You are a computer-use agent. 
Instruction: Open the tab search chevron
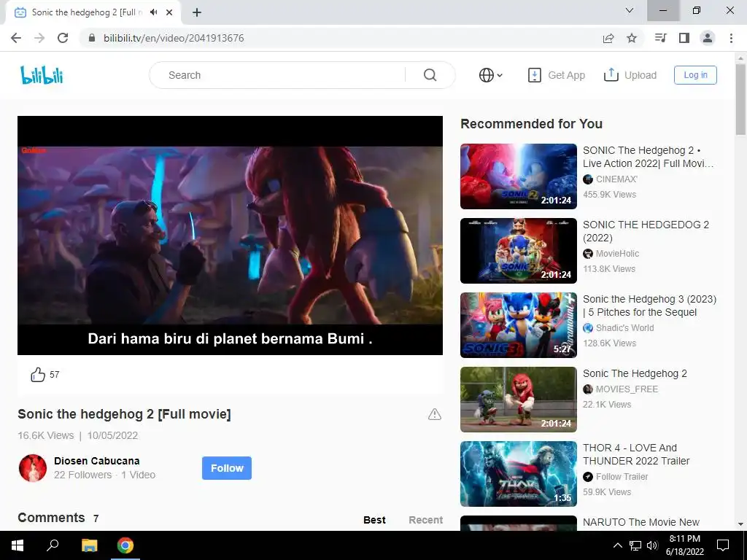(x=630, y=10)
